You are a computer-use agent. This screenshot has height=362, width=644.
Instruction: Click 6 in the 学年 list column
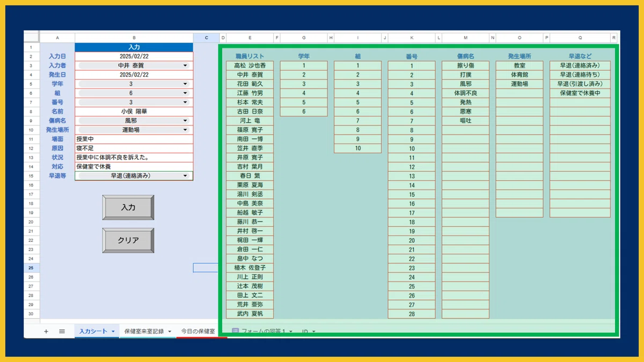point(304,112)
